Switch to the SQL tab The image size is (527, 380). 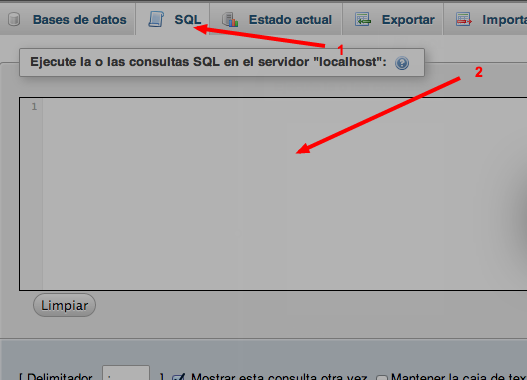tap(173, 19)
